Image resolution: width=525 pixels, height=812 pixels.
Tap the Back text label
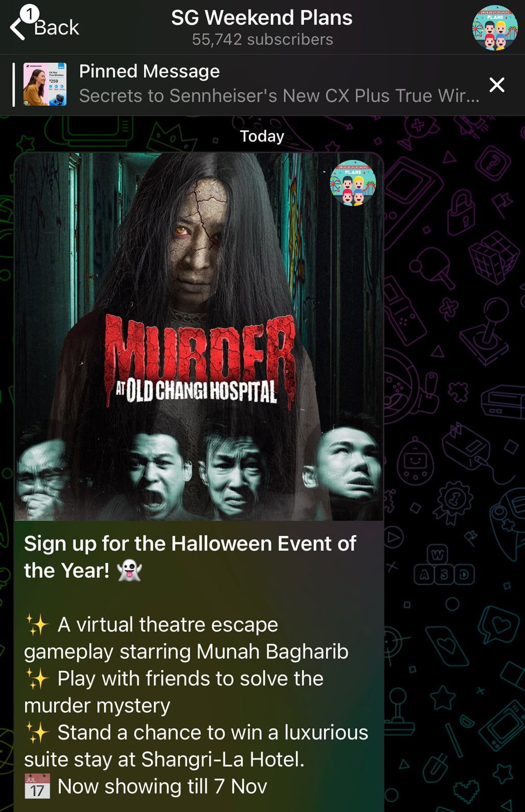57,28
